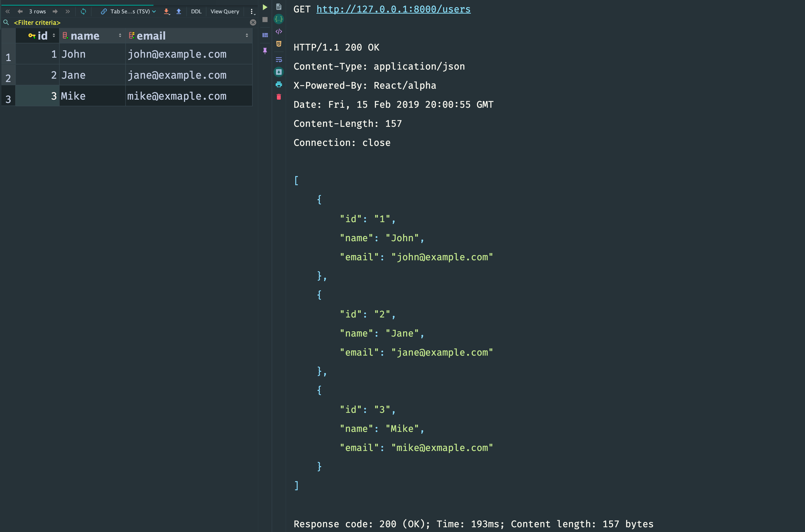Stop the running request
Image resolution: width=805 pixels, height=532 pixels.
point(265,20)
